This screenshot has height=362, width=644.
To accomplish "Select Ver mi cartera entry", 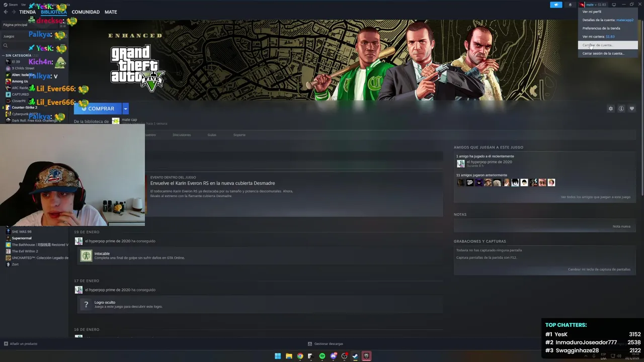I will point(608,37).
